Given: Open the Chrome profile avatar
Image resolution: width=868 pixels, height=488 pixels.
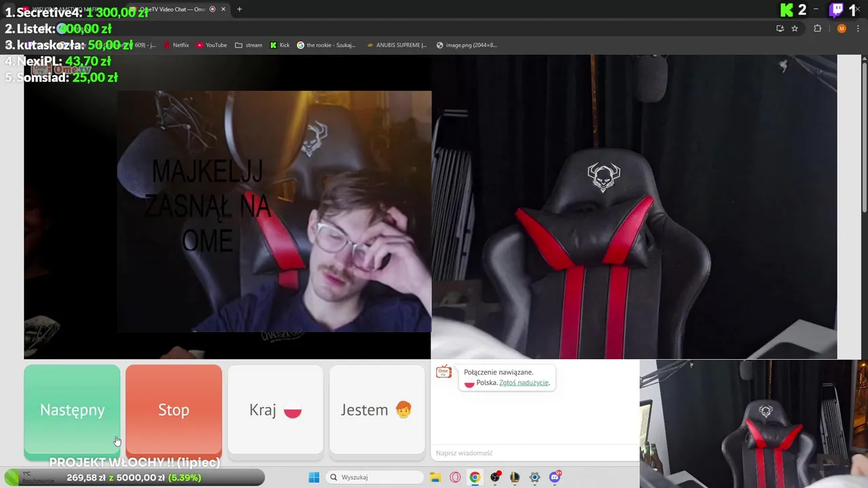Looking at the screenshot, I should (842, 28).
